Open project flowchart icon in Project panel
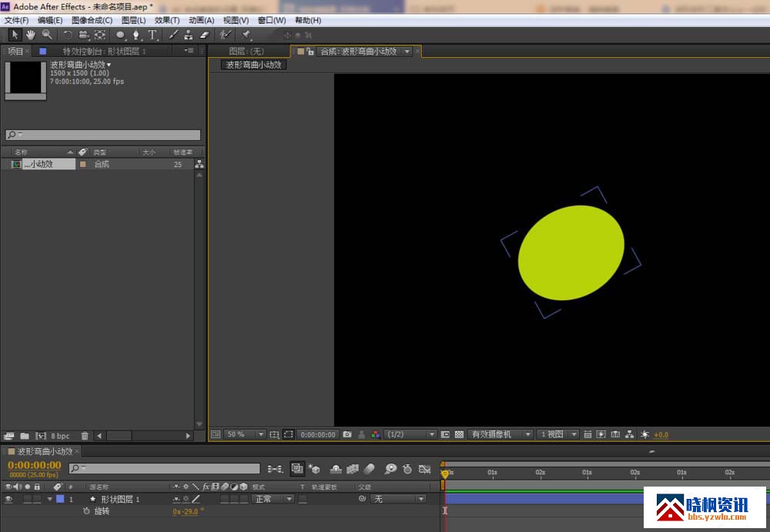Screen dimensions: 770x532 click(x=199, y=164)
